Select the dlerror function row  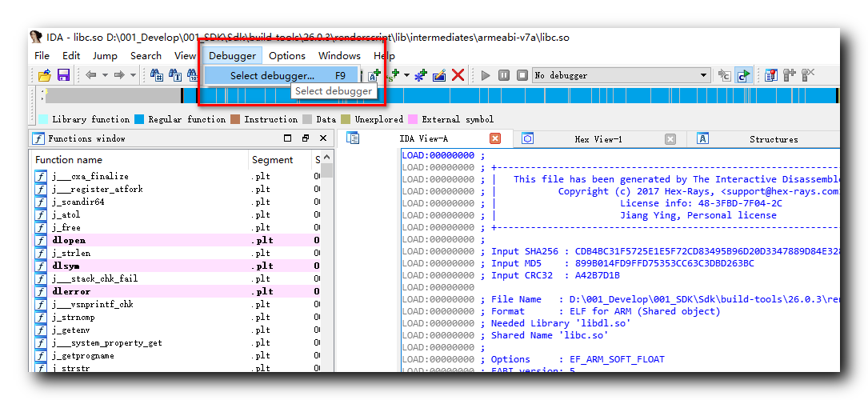[176, 291]
